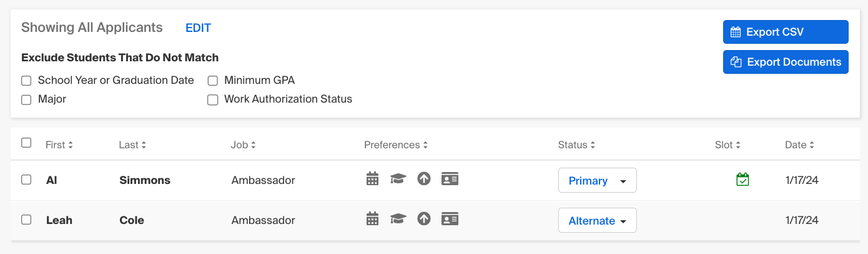Select the row checkbox for Leah Cole
Screen dimensions: 868x254
click(x=26, y=220)
